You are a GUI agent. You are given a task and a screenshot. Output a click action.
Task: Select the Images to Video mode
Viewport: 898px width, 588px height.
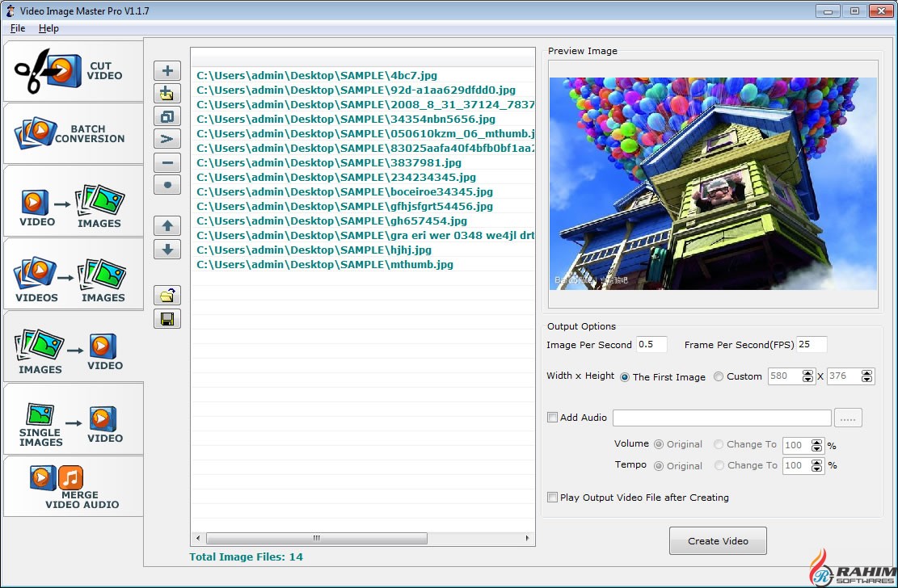pyautogui.click(x=74, y=347)
